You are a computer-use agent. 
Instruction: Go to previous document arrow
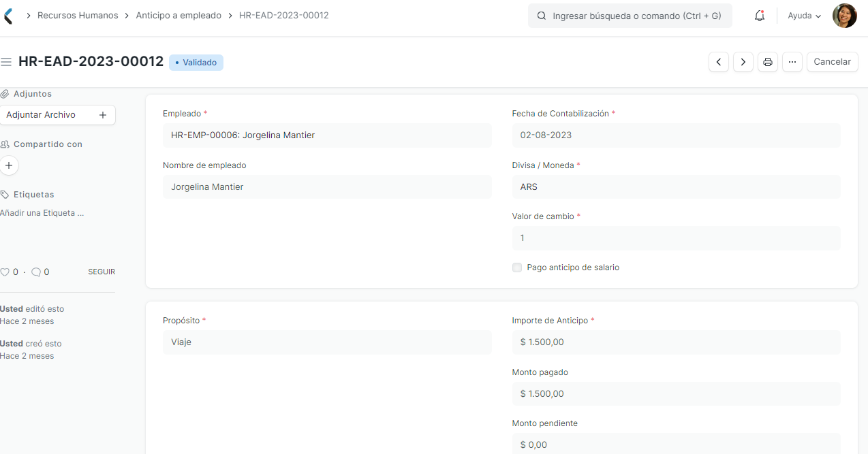(718, 62)
